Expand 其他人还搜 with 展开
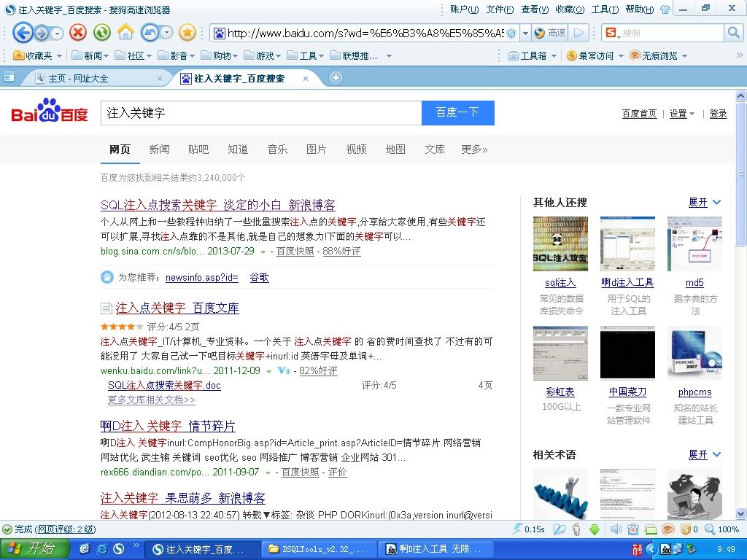This screenshot has width=747, height=560. [x=705, y=203]
